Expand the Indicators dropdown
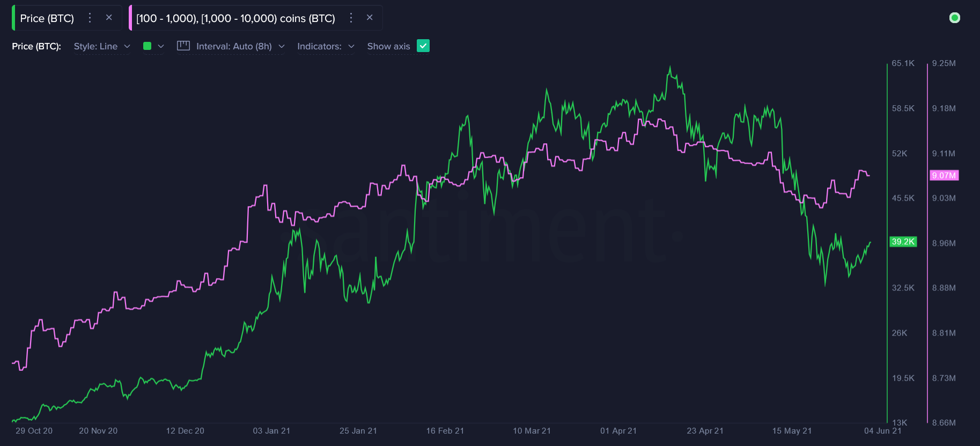 [x=326, y=46]
